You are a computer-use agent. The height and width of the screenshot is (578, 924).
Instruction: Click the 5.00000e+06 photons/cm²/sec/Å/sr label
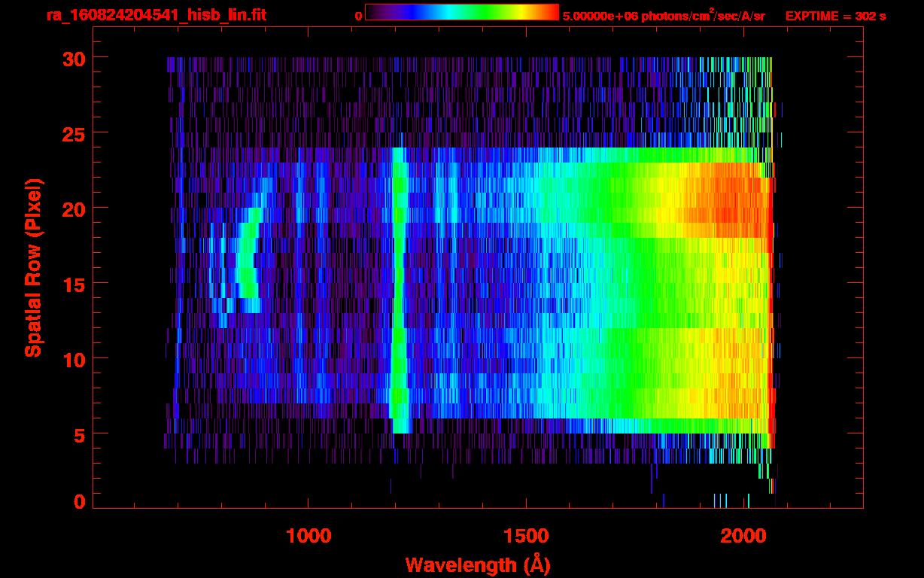664,14
